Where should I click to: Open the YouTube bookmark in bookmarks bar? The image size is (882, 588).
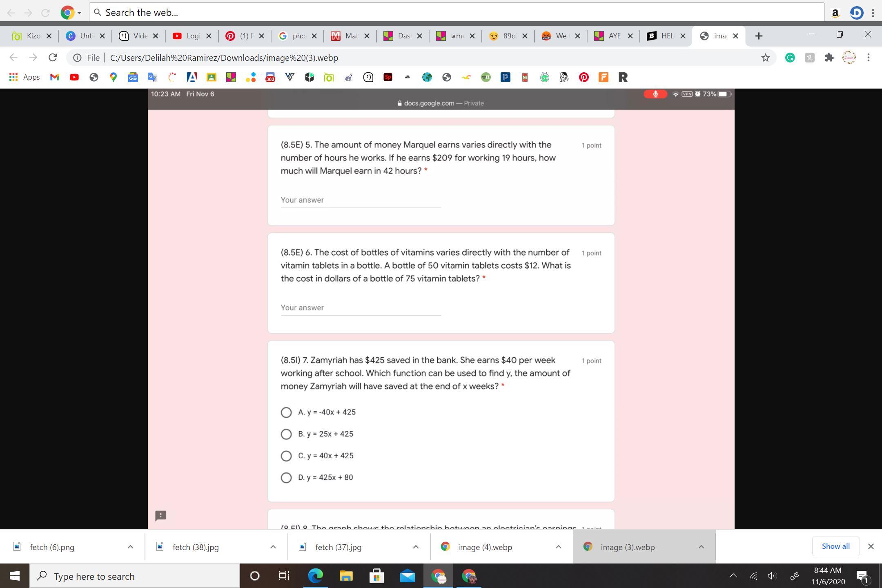74,77
